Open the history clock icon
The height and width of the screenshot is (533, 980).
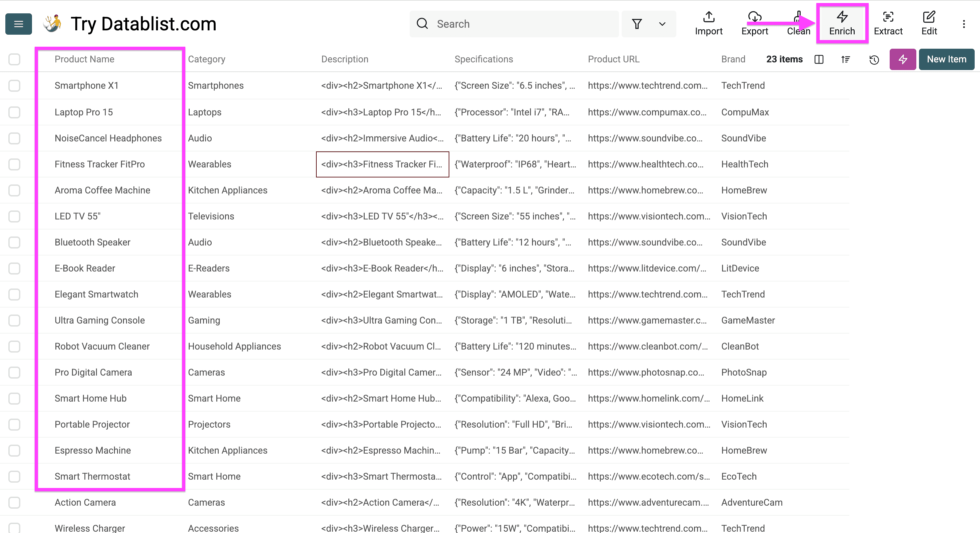coord(874,60)
